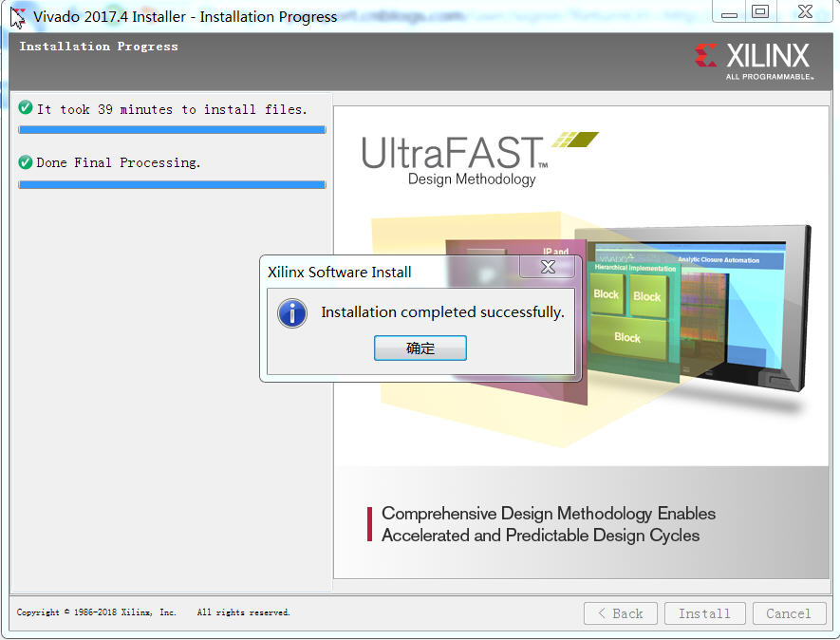Minimize the Vivado installer window
Image resolution: width=840 pixels, height=640 pixels.
pos(729,12)
